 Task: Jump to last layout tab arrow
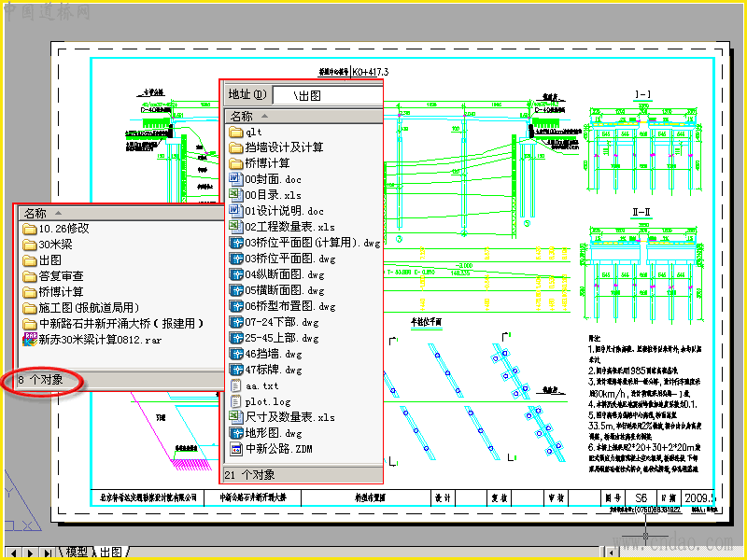coord(48,553)
